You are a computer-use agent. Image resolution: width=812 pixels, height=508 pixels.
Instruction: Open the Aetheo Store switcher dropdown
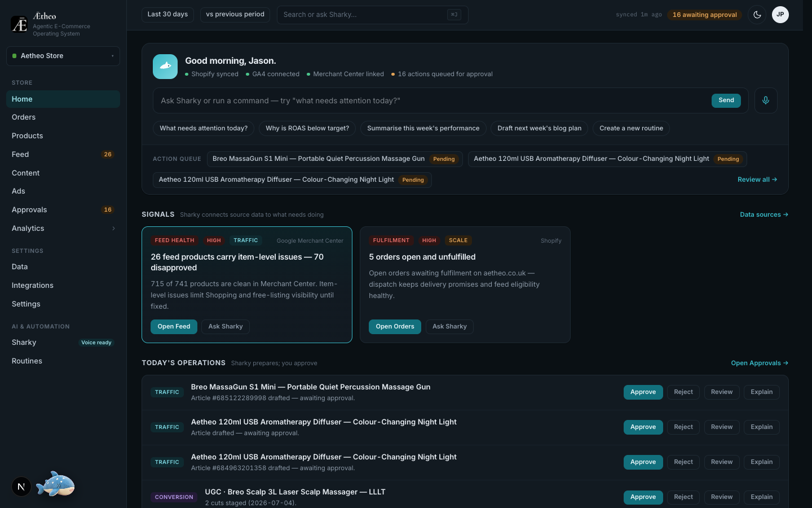(63, 56)
